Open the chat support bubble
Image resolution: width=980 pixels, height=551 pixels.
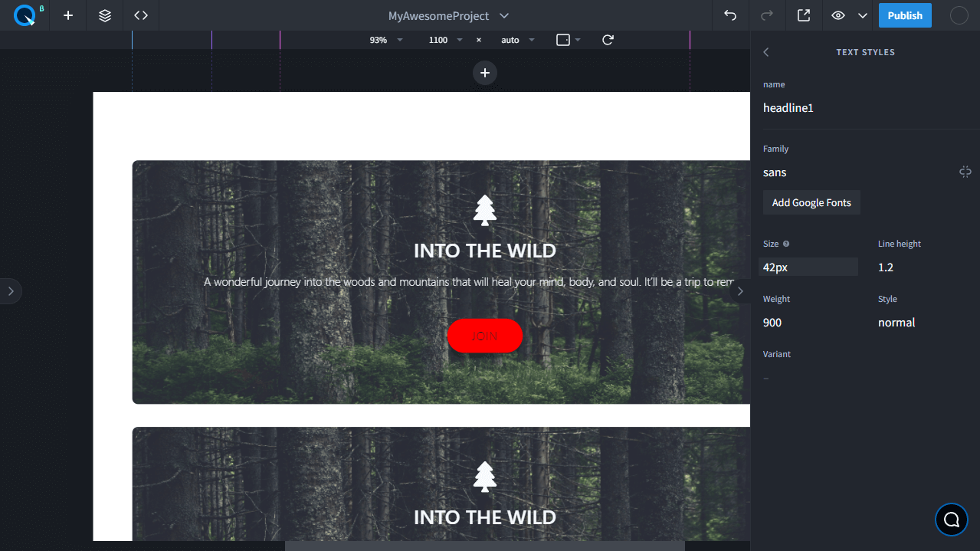pos(952,520)
